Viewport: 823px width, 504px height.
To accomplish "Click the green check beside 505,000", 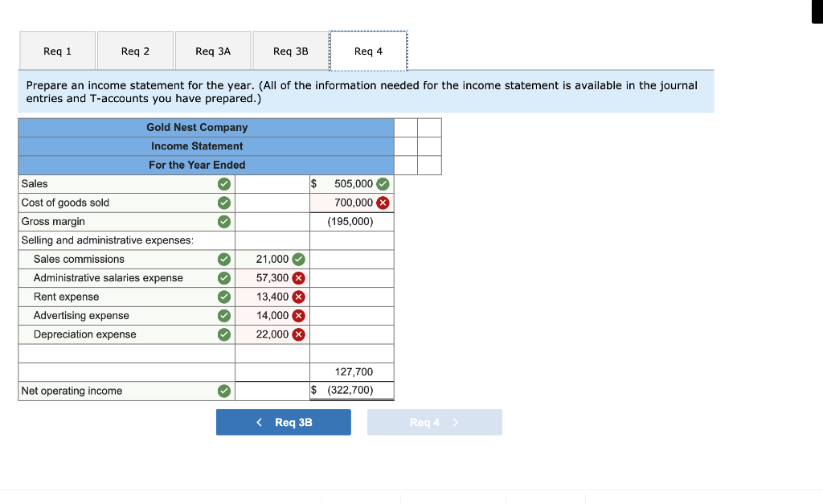I will (381, 183).
